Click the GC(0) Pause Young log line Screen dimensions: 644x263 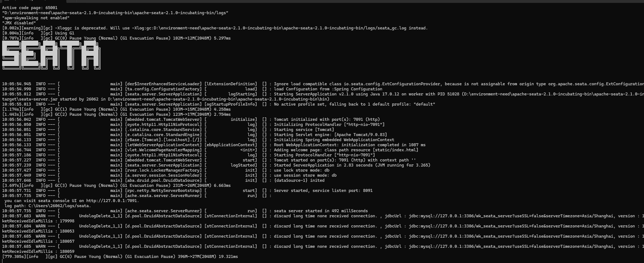coord(116,38)
